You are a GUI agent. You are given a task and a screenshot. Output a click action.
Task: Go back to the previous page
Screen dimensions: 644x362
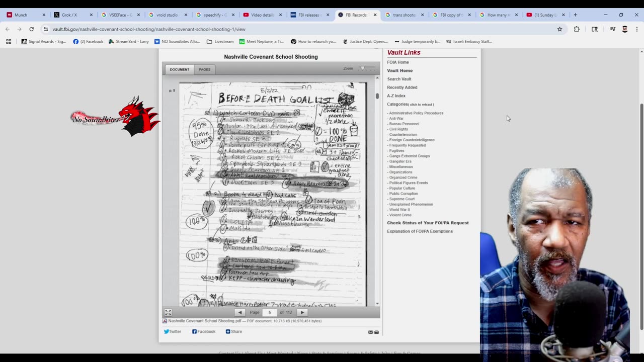point(8,29)
